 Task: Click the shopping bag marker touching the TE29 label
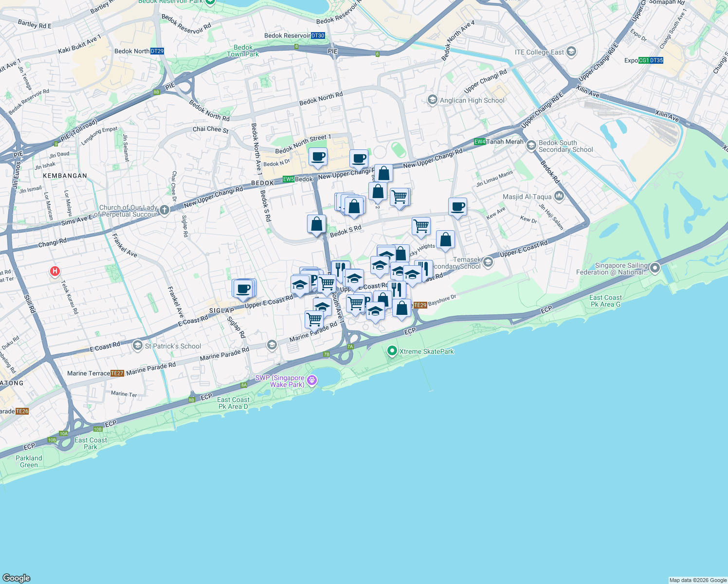tap(401, 309)
